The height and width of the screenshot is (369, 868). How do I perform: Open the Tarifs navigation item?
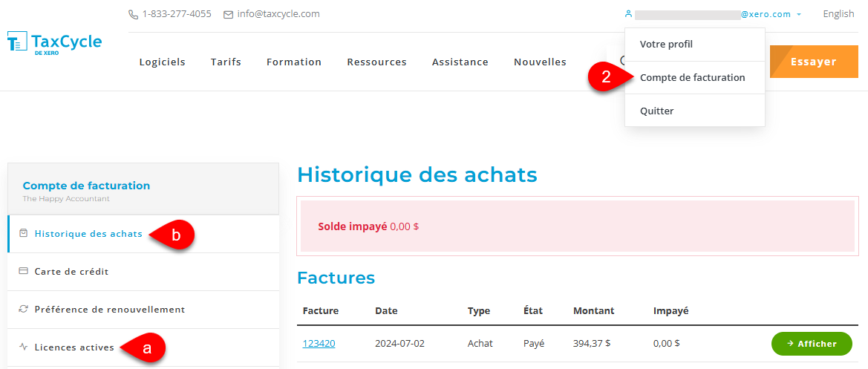pyautogui.click(x=226, y=62)
